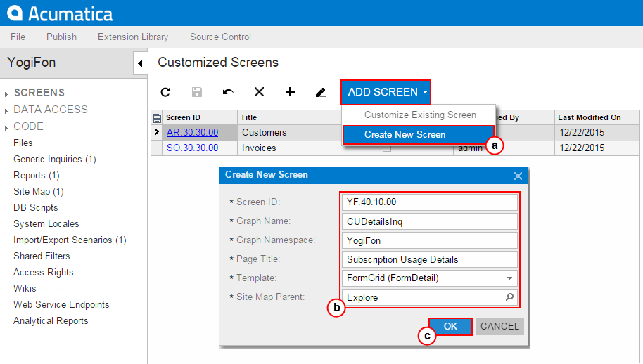
Task: Expand the SCREENS tree node
Action: click(x=7, y=93)
